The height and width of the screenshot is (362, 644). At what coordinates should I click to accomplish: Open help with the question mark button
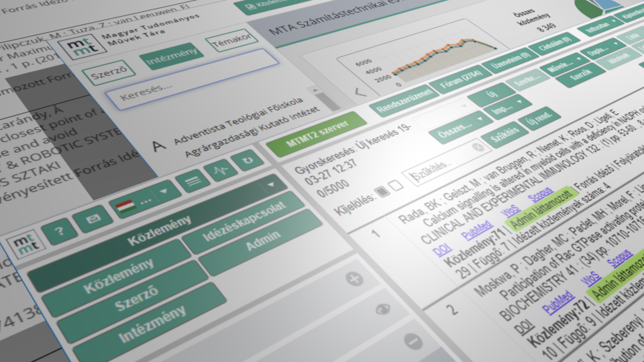[x=60, y=233]
